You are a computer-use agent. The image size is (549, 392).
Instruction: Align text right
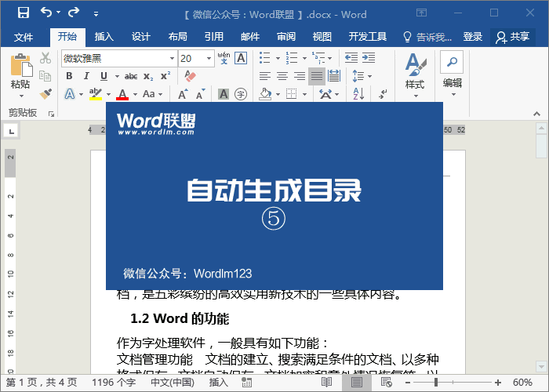click(300, 76)
